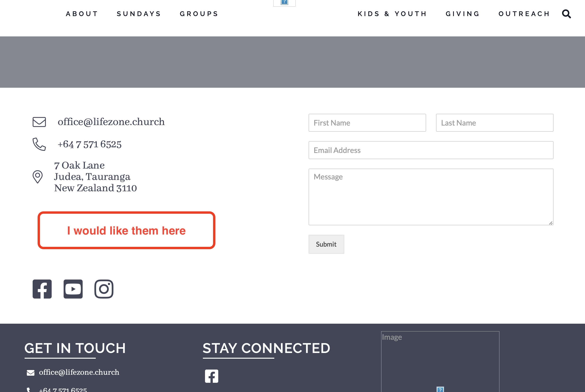Open the YouTube icon link
Viewport: 585px width, 392px height.
click(x=73, y=289)
